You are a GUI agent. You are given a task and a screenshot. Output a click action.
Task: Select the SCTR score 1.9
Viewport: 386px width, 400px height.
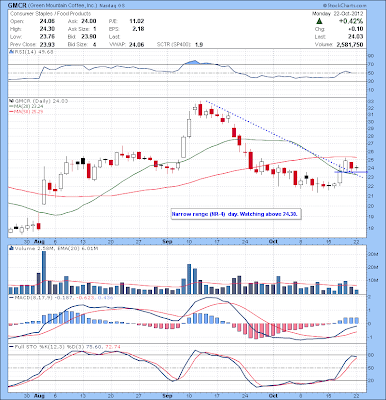coord(199,44)
